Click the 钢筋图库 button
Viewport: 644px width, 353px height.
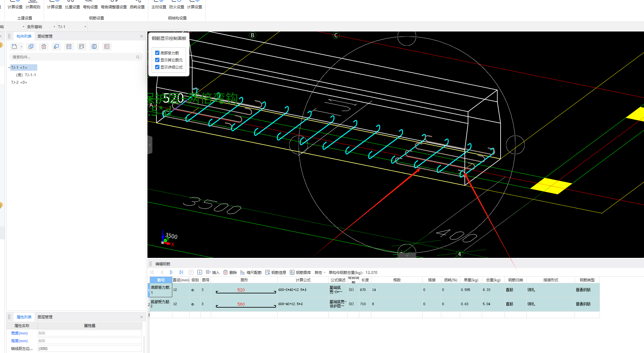coord(300,272)
